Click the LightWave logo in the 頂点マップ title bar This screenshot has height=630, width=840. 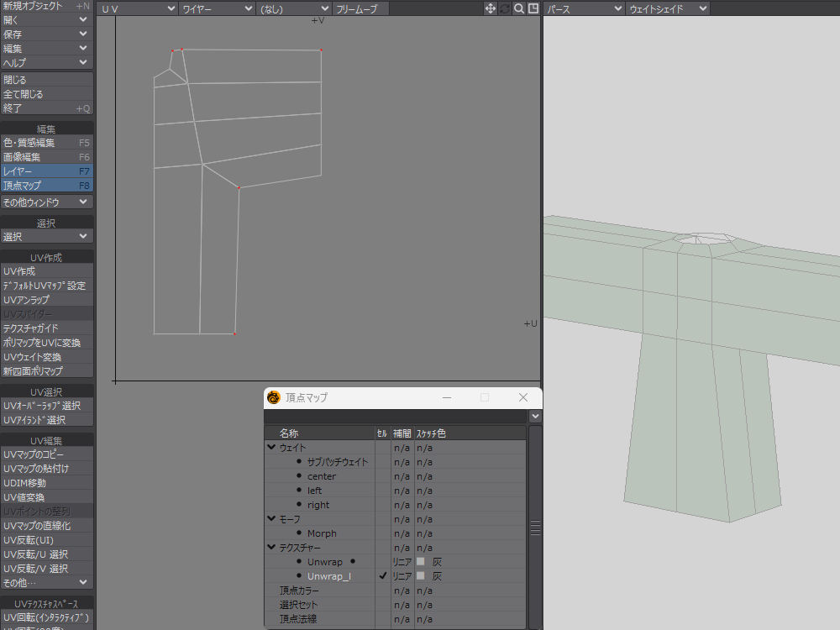coord(273,397)
